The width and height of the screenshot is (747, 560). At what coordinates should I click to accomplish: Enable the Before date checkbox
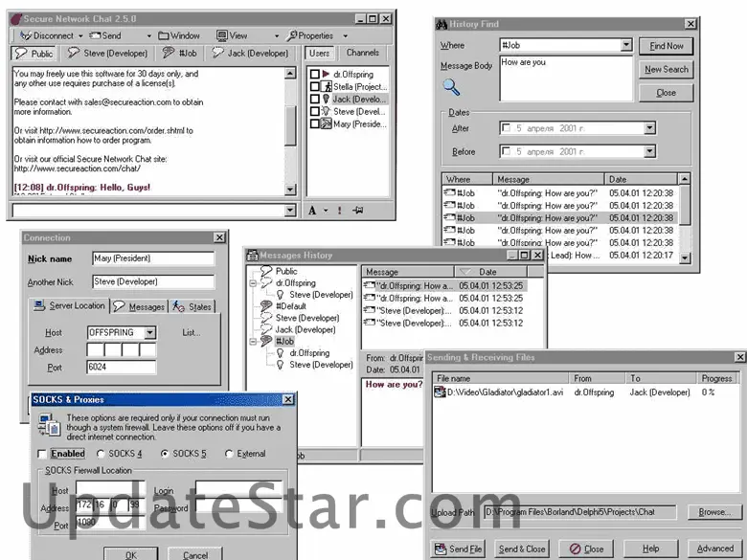pyautogui.click(x=507, y=151)
